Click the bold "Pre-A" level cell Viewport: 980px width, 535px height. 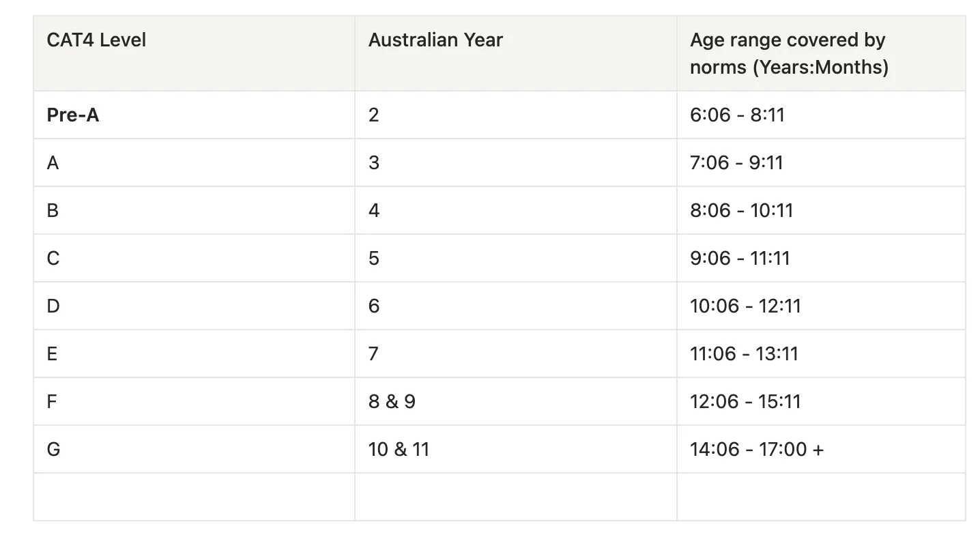73,115
